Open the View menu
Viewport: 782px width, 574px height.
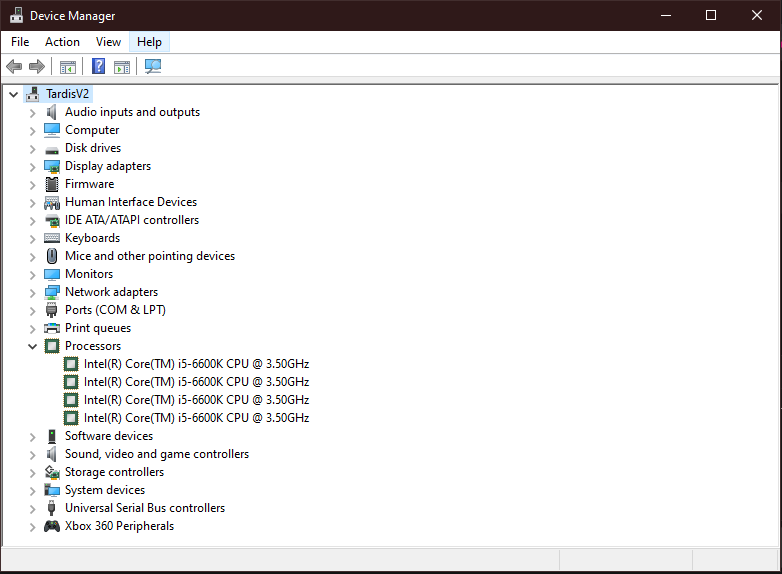108,42
